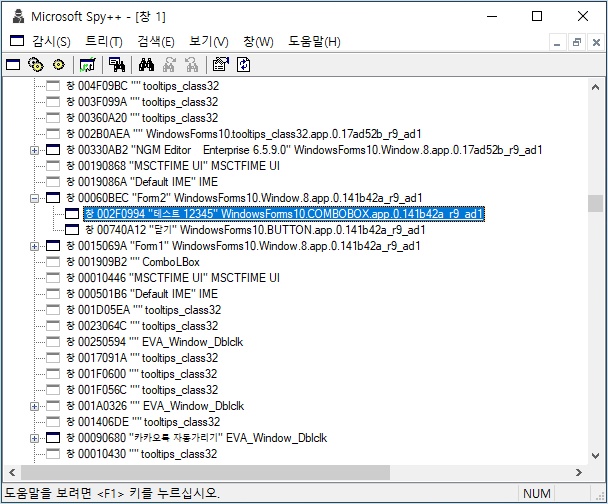Open the Windows view from the toolbar

(x=13, y=65)
